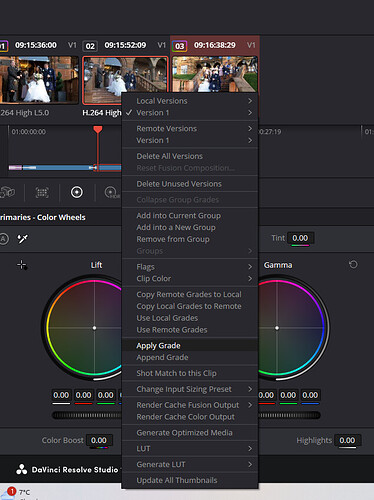374x500 pixels.
Task: Select the Lift black point picker crosshair
Action: (22, 265)
